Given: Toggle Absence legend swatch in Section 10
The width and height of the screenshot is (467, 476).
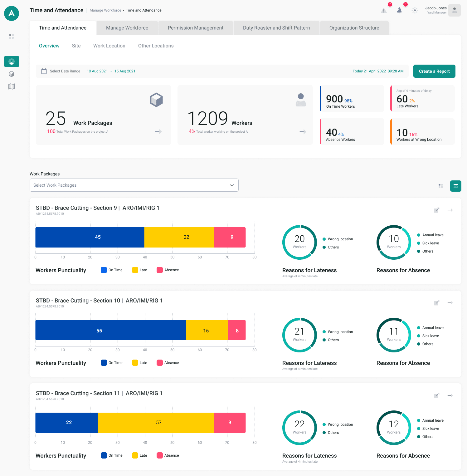Looking at the screenshot, I should pyautogui.click(x=160, y=363).
